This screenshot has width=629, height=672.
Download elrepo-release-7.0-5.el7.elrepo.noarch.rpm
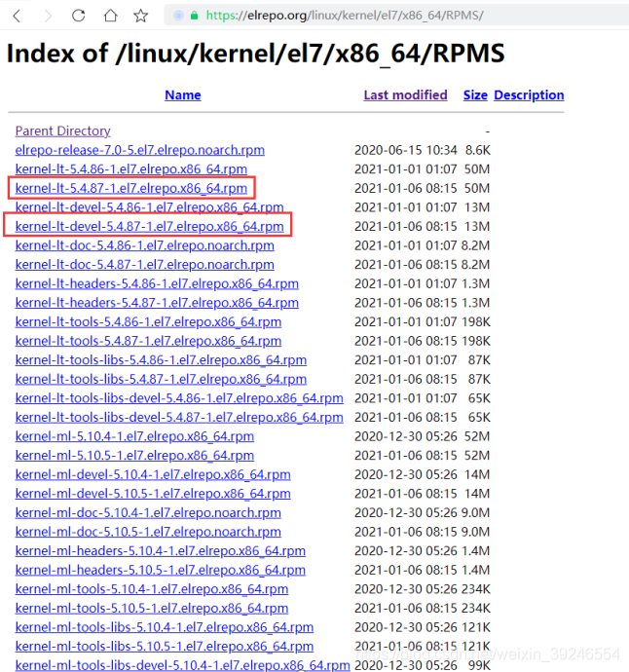(x=140, y=150)
